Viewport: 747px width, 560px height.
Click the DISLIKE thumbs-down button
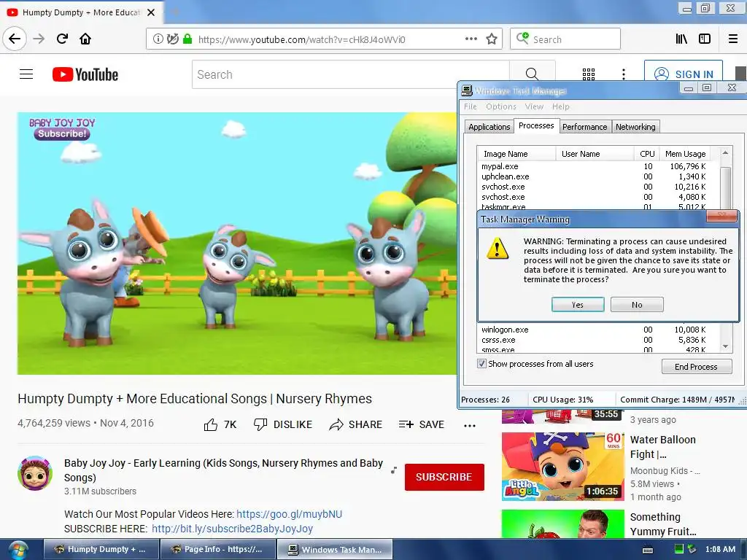pos(283,424)
